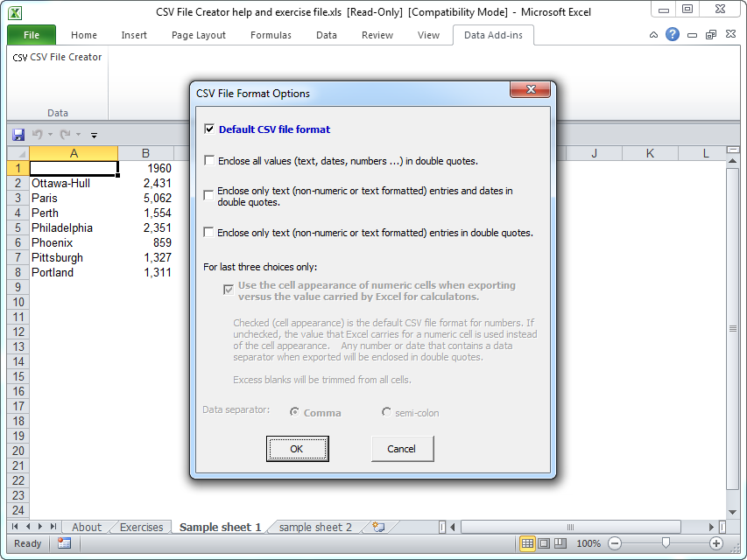Select cell A1 in the worksheet
The height and width of the screenshot is (560, 747).
coord(74,168)
